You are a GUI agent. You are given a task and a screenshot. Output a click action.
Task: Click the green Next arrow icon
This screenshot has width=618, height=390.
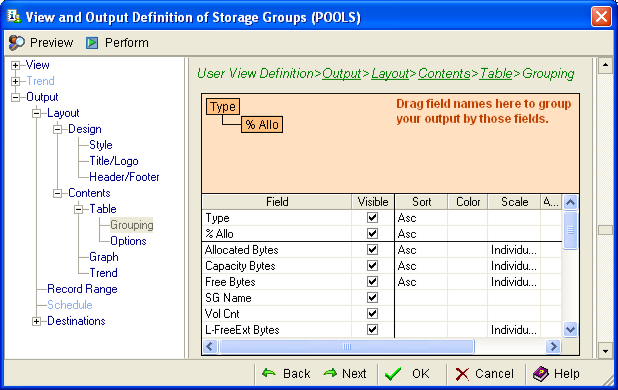click(x=330, y=373)
